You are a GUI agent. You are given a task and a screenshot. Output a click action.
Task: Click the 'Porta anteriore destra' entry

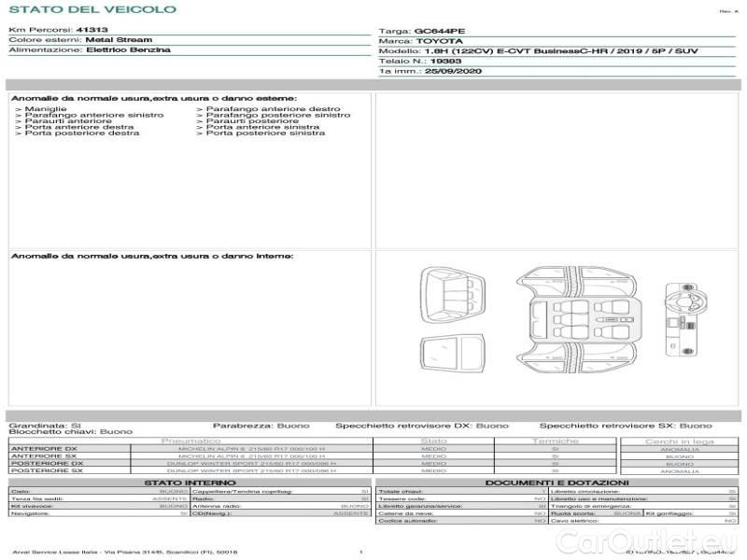(x=79, y=127)
